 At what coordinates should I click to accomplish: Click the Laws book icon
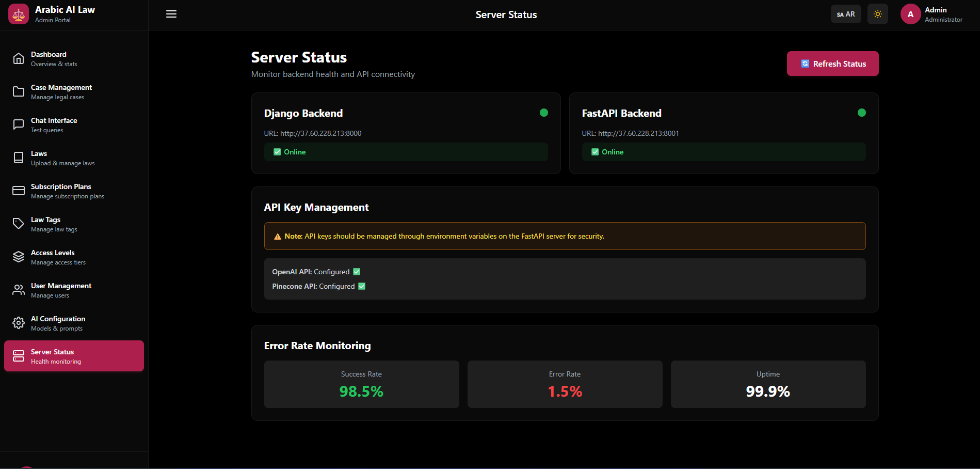coord(19,158)
